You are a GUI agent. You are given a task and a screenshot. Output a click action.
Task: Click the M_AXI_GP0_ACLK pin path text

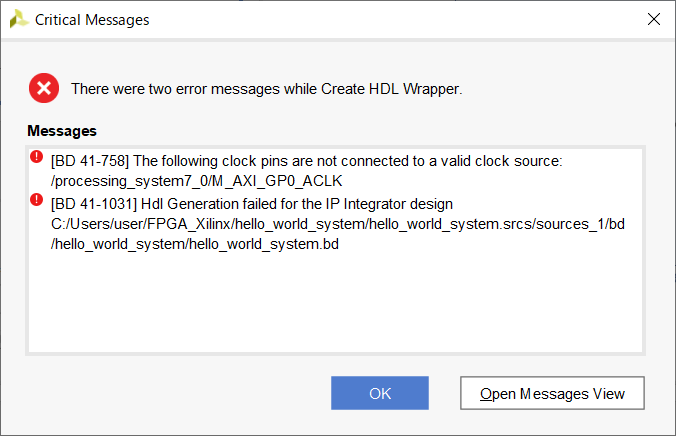(197, 181)
